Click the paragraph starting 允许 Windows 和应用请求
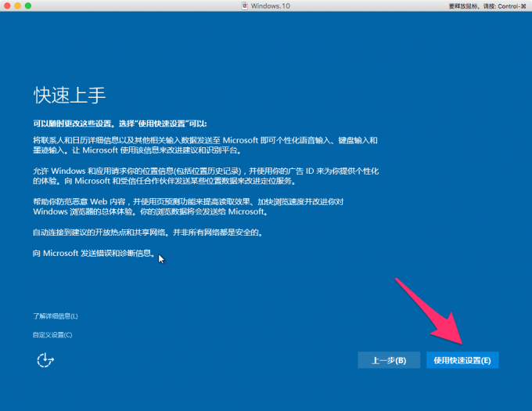The height and width of the screenshot is (411, 532). pyautogui.click(x=206, y=176)
